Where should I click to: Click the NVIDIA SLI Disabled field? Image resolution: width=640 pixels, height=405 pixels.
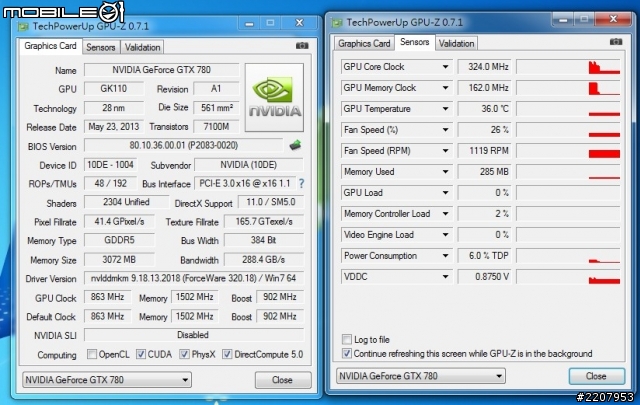pos(194,335)
